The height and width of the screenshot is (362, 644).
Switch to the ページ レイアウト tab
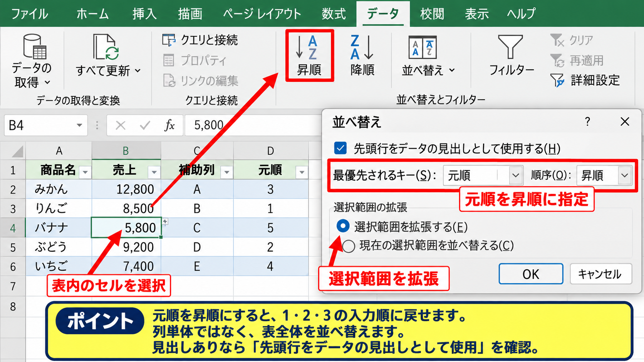coord(262,14)
